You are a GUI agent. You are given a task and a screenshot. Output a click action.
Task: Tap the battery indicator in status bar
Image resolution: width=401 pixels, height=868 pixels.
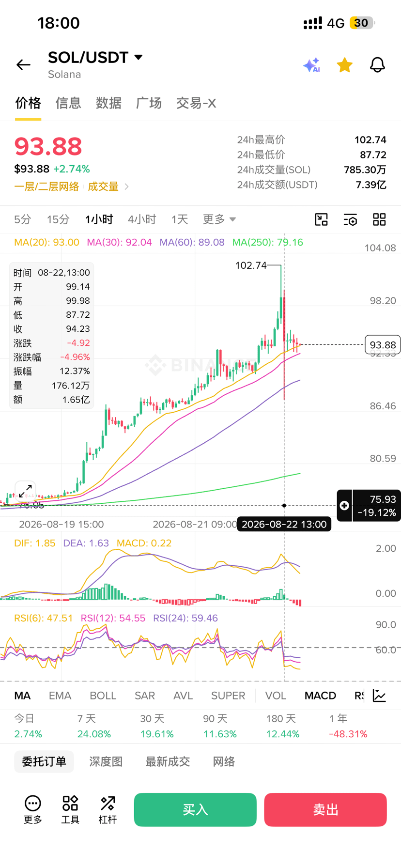(362, 23)
